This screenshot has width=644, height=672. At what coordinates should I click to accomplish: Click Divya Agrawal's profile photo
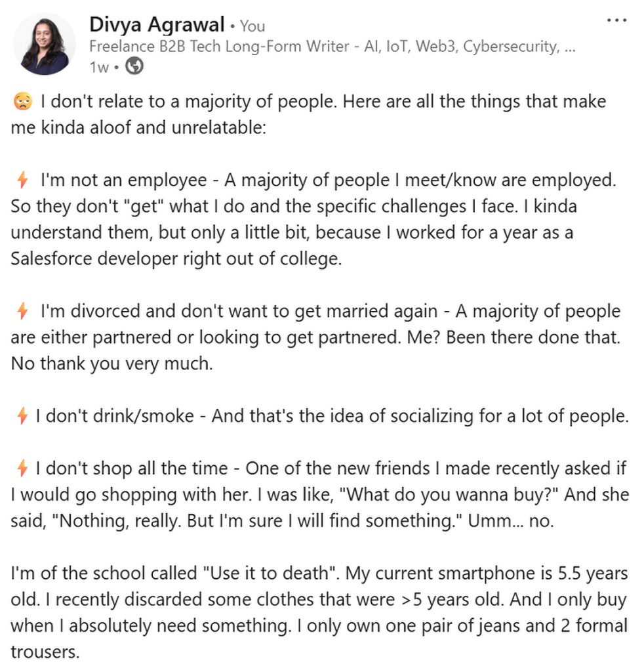[x=45, y=44]
